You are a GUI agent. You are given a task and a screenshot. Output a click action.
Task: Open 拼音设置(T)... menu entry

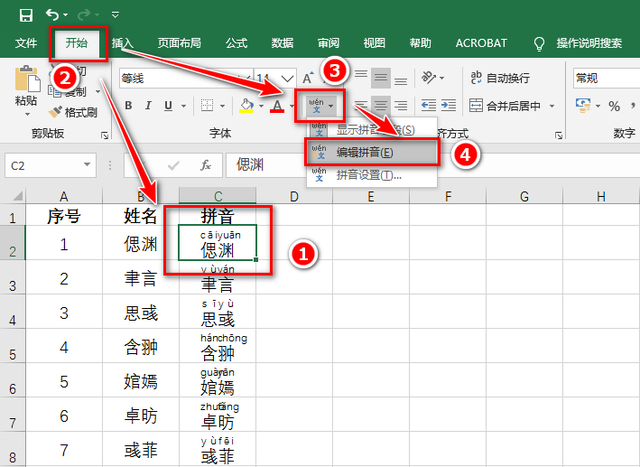point(371,176)
